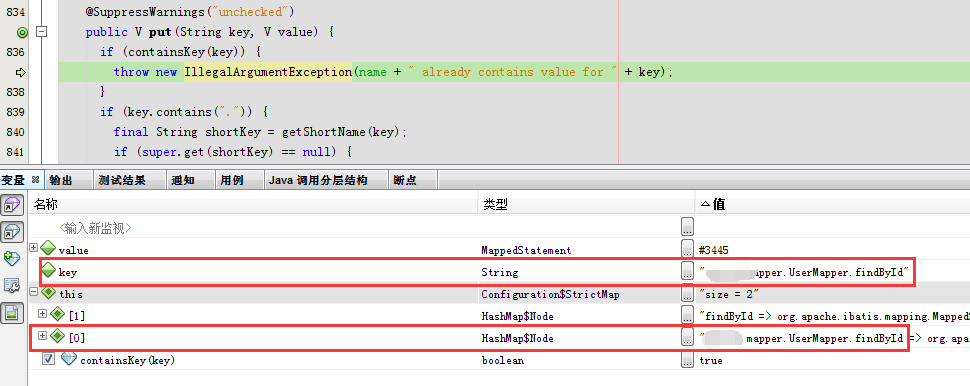Click the containsKey(key) watch diamond icon
Screen dimensions: 970x386
[x=69, y=358]
